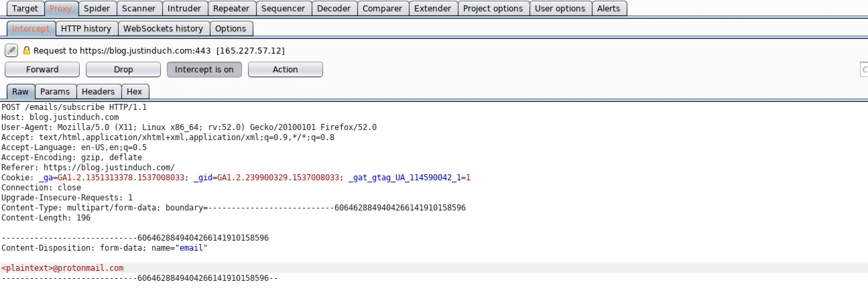Click the yellow padlock HTTPS icon

tap(26, 51)
